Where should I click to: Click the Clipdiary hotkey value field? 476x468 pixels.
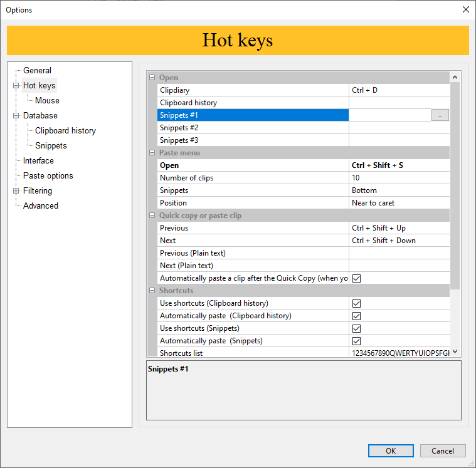coord(399,90)
